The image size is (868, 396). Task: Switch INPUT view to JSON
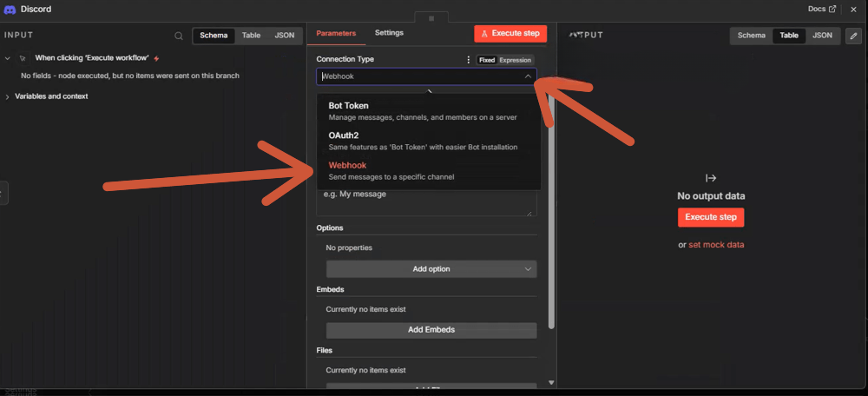pos(285,36)
